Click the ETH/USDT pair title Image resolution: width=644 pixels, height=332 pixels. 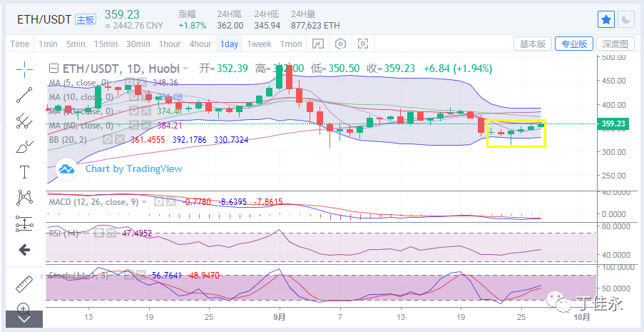(44, 19)
